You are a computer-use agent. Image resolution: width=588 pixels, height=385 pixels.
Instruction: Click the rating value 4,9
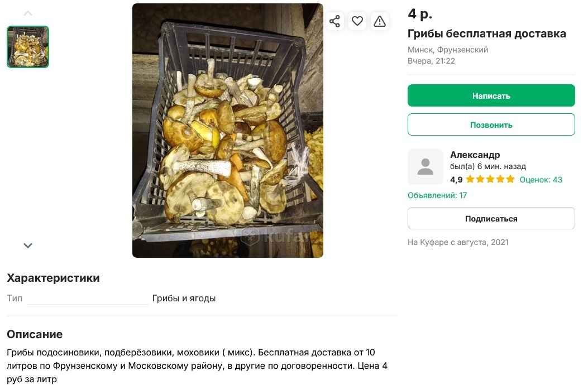(457, 179)
